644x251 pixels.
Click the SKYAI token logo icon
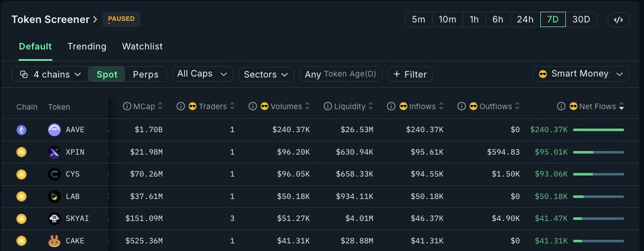[x=54, y=218]
